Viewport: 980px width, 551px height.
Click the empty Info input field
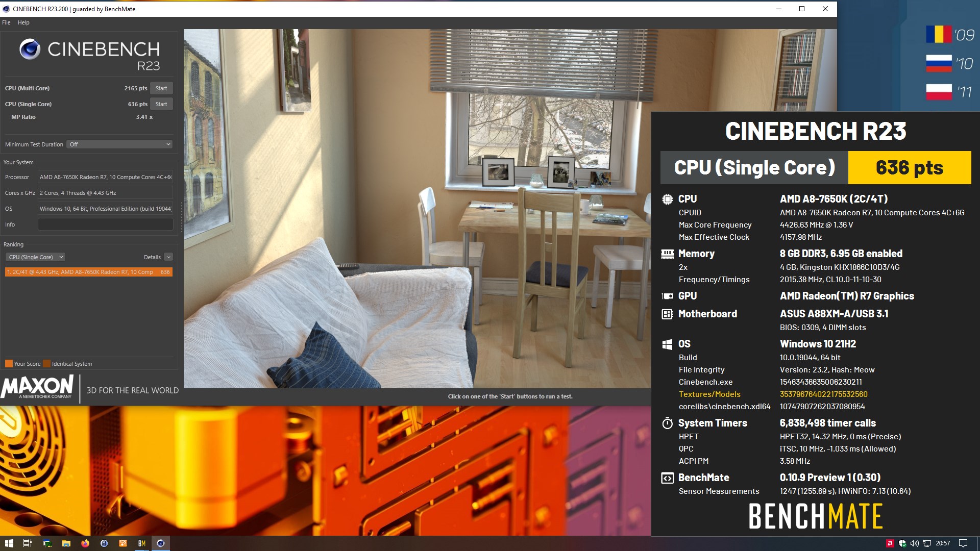point(106,224)
